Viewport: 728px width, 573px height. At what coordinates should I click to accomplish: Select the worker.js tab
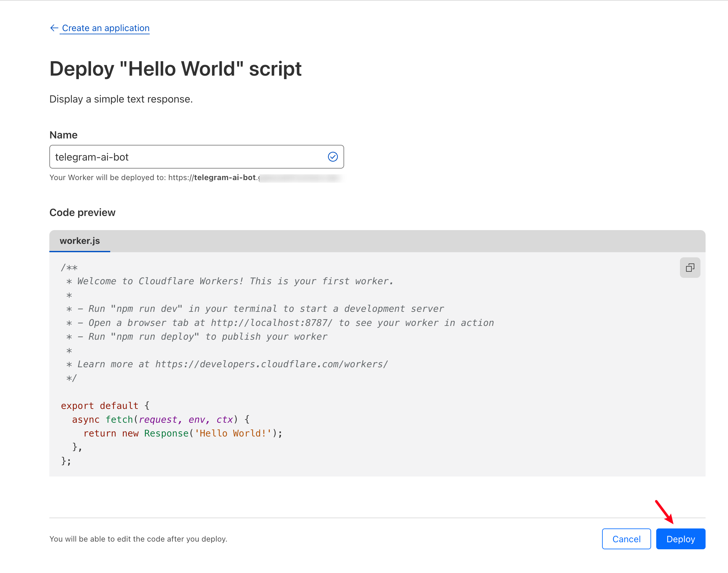[80, 241]
